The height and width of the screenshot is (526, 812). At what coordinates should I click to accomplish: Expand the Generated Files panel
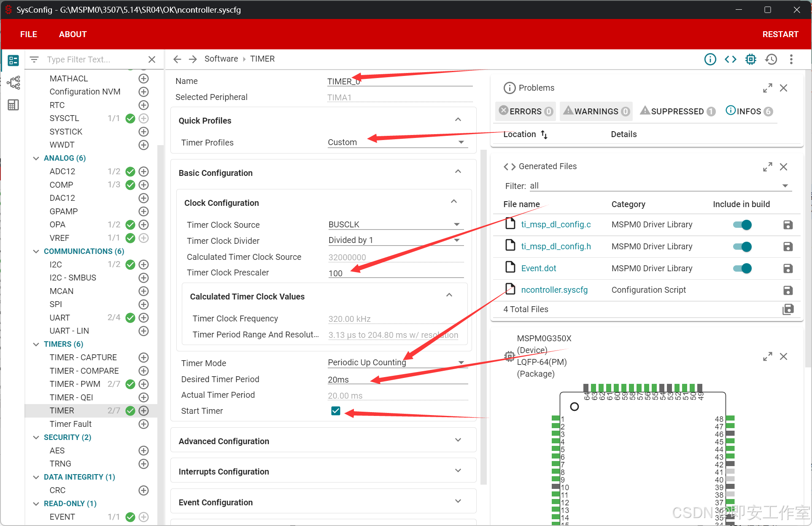767,167
